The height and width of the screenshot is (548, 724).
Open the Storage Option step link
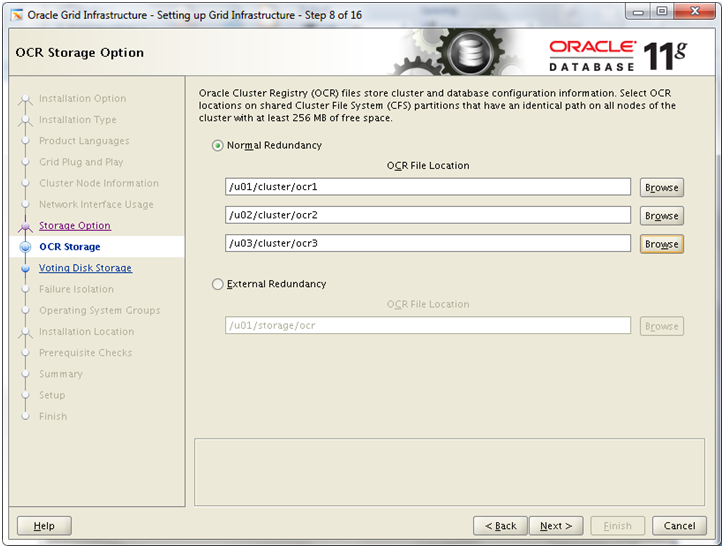pos(75,225)
